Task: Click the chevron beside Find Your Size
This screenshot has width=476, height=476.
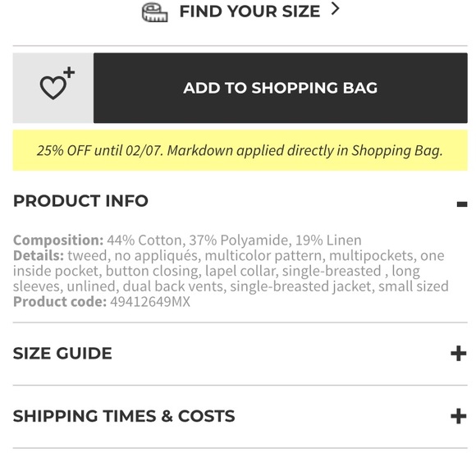Action: pos(335,9)
